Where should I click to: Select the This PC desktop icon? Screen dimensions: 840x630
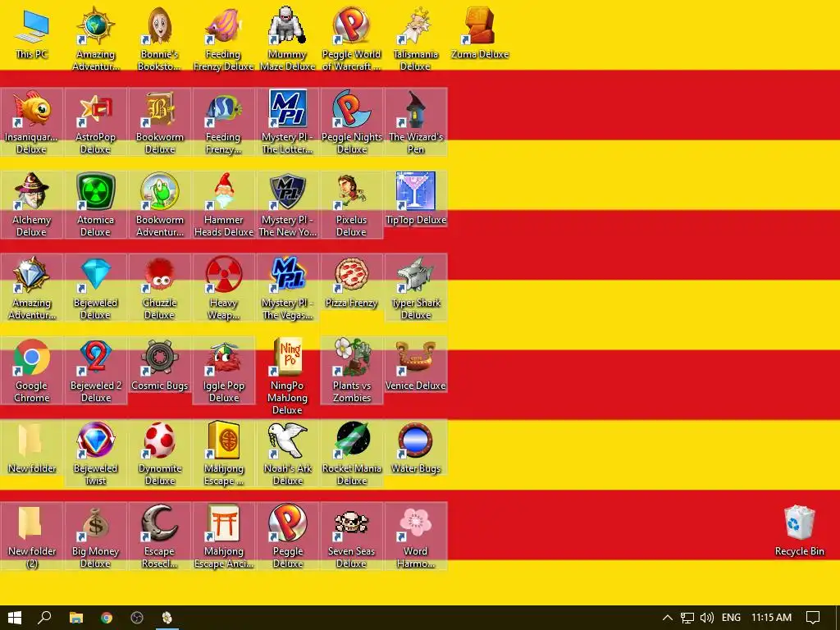[x=32, y=33]
